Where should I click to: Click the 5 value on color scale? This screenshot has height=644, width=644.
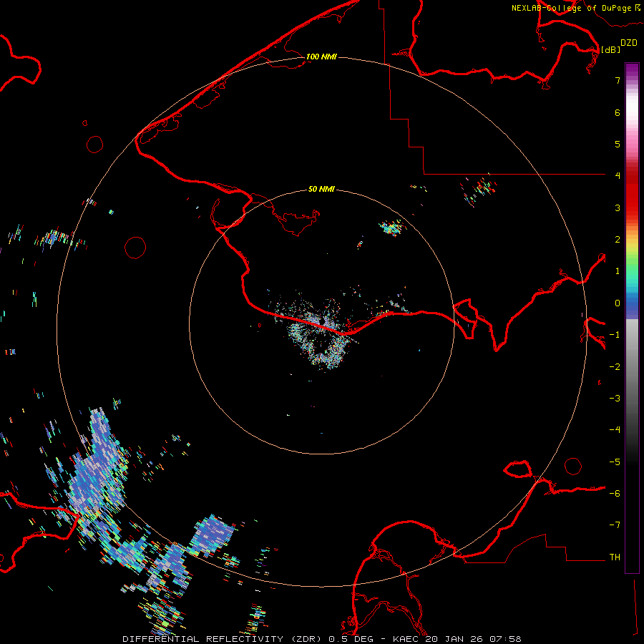click(618, 144)
